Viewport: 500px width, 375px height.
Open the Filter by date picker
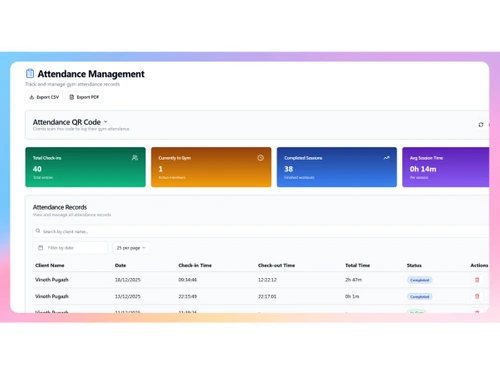point(70,248)
